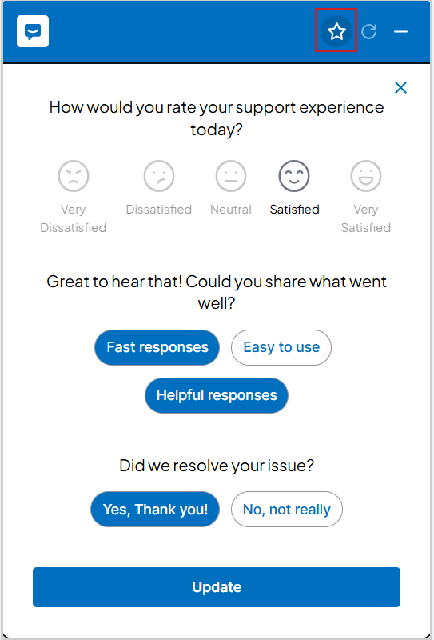Viewport: 434px width, 640px height.
Task: Minimize the chat widget
Action: [x=401, y=31]
